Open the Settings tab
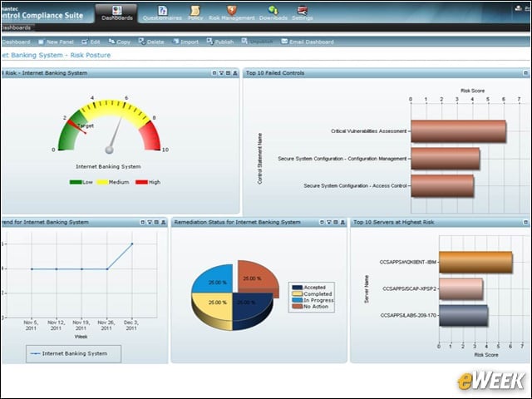Screen dimensions: 532x399 point(302,13)
